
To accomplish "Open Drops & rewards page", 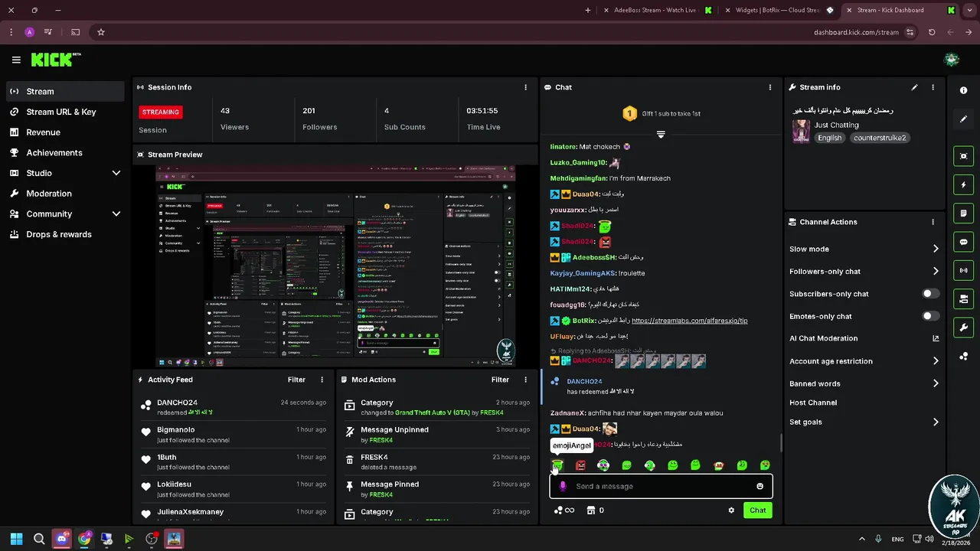I will (65, 234).
